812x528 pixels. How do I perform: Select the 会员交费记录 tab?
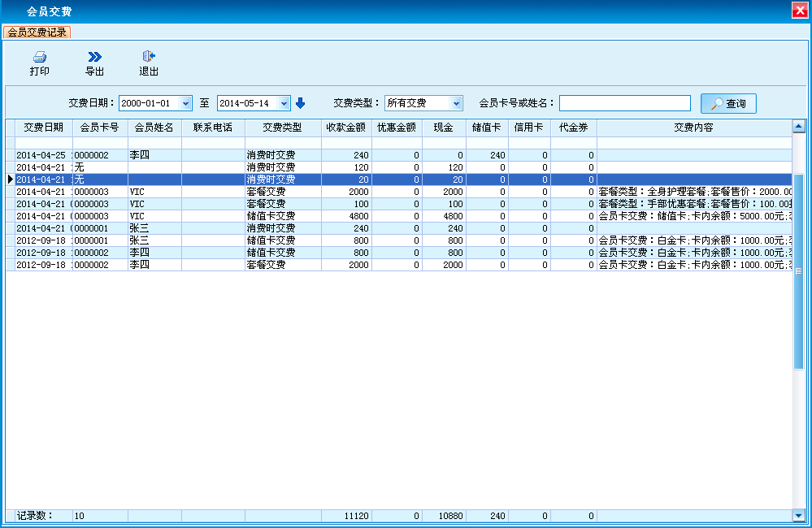pyautogui.click(x=37, y=32)
